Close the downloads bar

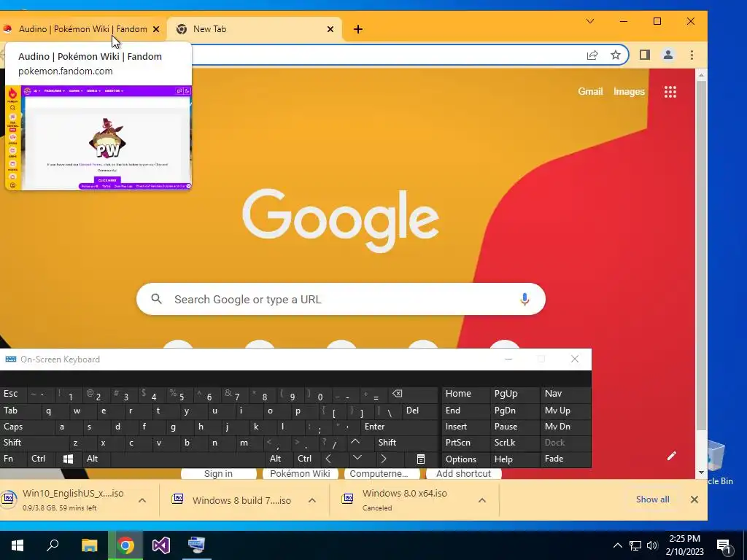694,499
